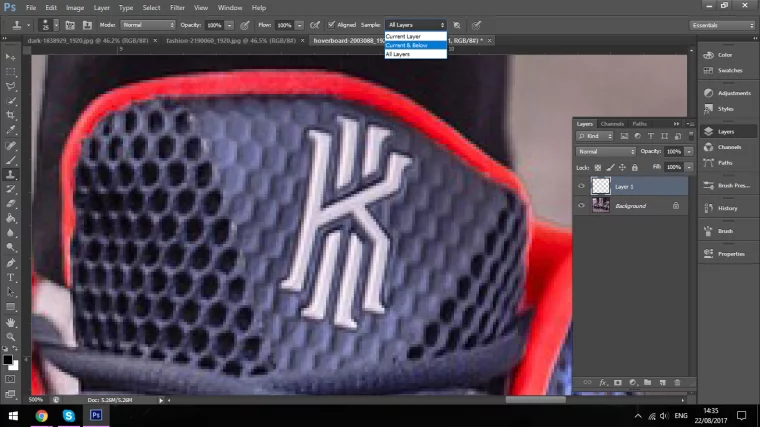
Task: Select the Path Selection tool
Action: pos(10,292)
